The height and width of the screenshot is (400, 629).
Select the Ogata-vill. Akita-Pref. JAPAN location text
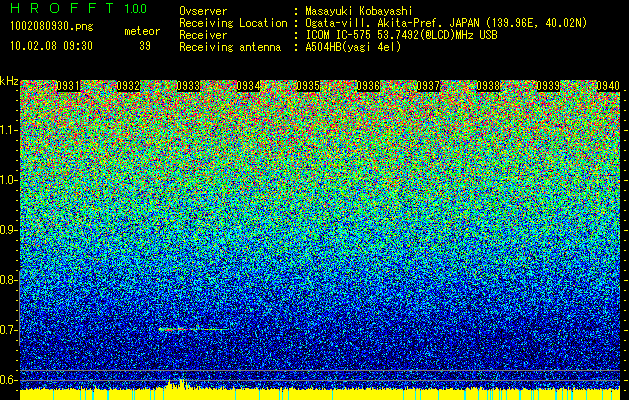click(446, 23)
